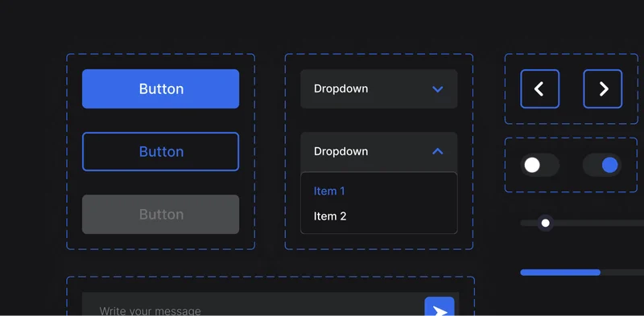Click the blue outlined Button
Viewport: 644px width, 316px height.
160,151
